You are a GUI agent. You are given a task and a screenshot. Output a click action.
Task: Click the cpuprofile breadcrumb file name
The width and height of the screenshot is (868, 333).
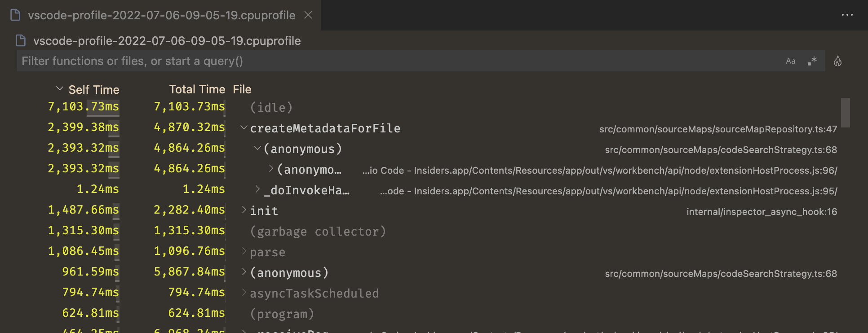[x=167, y=41]
